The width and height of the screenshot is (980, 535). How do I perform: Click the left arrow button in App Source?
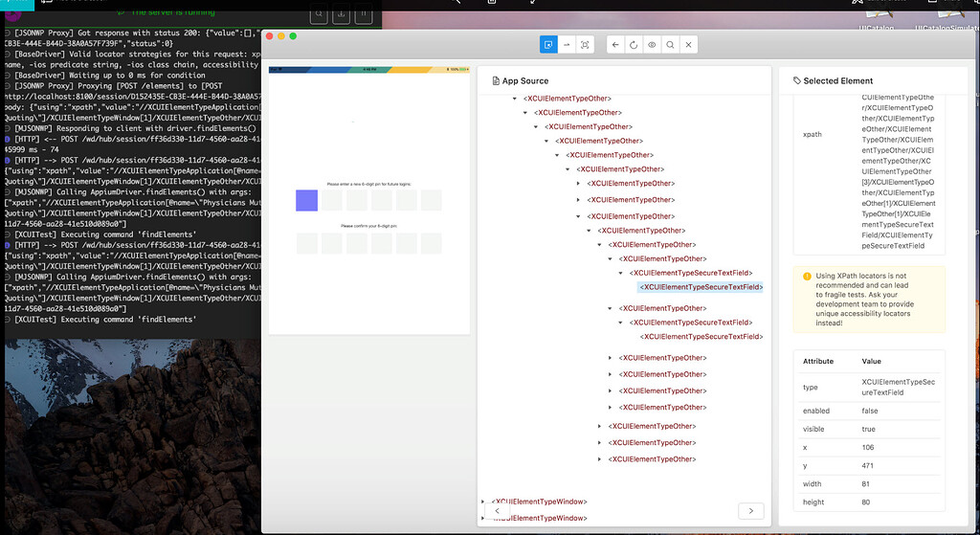(497, 511)
